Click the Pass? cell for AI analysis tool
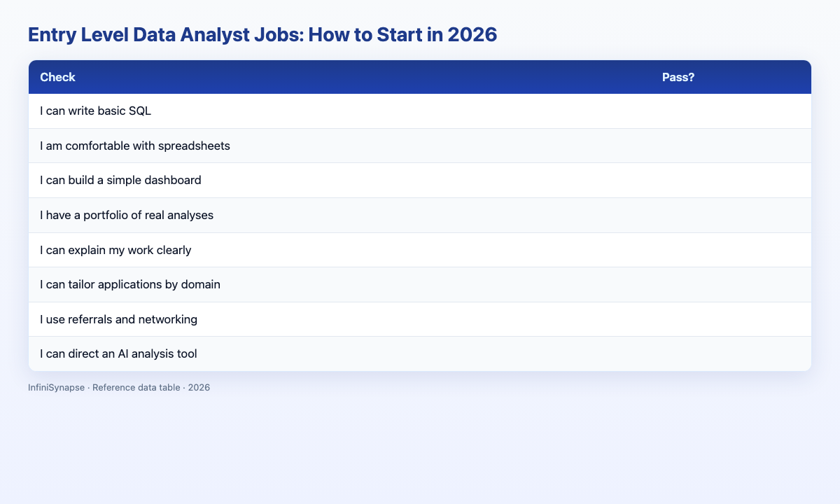 click(x=731, y=353)
